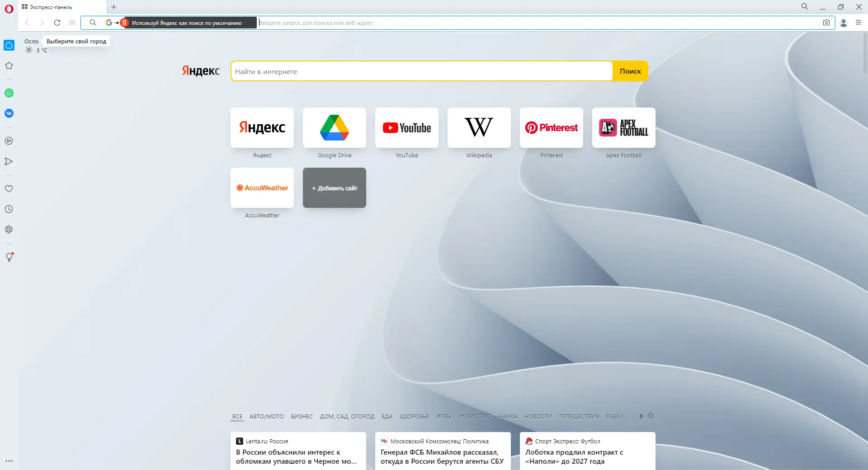Open the AccuWeather speed dial tile
The width and height of the screenshot is (868, 470).
coord(262,188)
